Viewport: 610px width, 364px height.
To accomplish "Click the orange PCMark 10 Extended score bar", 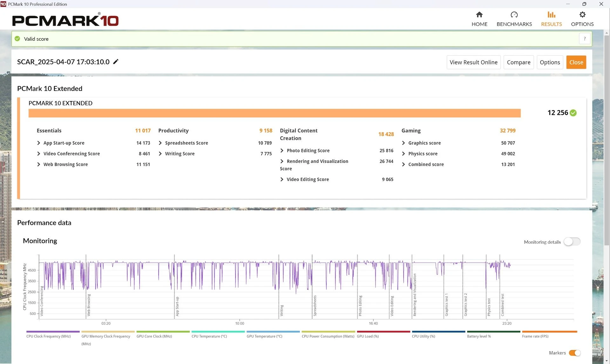I will 274,113.
